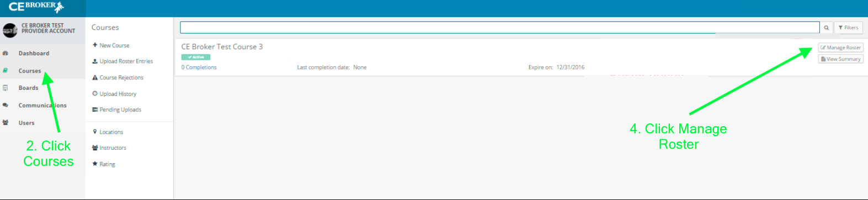
Task: Select the expiration date 12/31/2016
Action: click(570, 67)
